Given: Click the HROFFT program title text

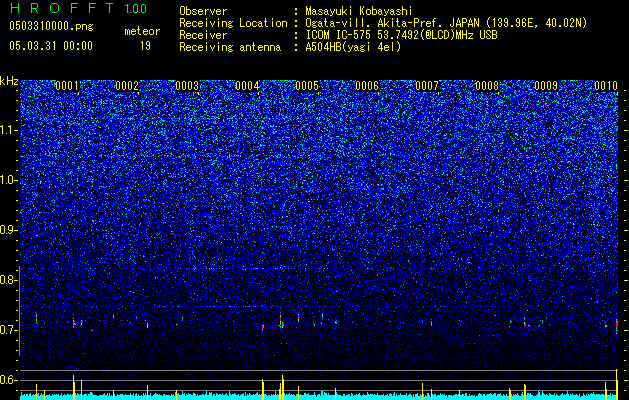Looking at the screenshot, I should [62, 8].
